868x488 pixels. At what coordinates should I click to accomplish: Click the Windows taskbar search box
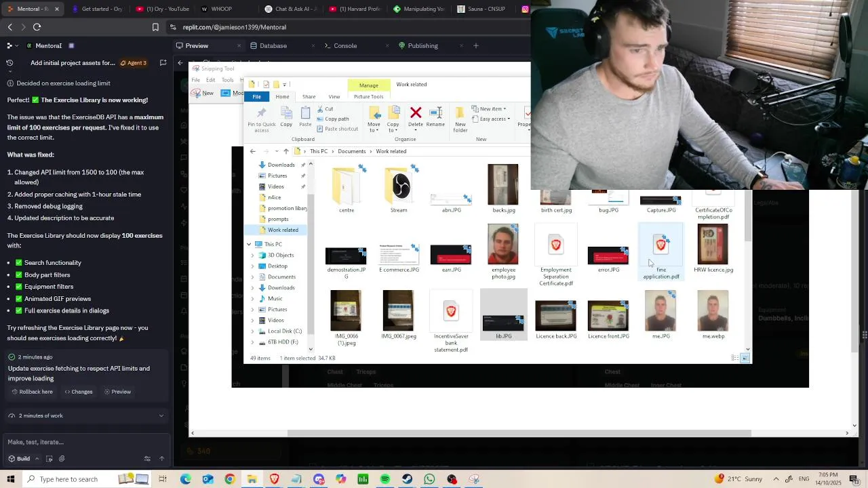click(x=68, y=479)
